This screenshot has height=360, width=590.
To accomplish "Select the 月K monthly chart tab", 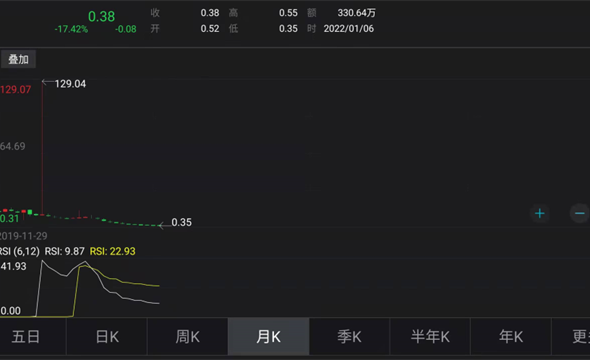I will pyautogui.click(x=268, y=337).
